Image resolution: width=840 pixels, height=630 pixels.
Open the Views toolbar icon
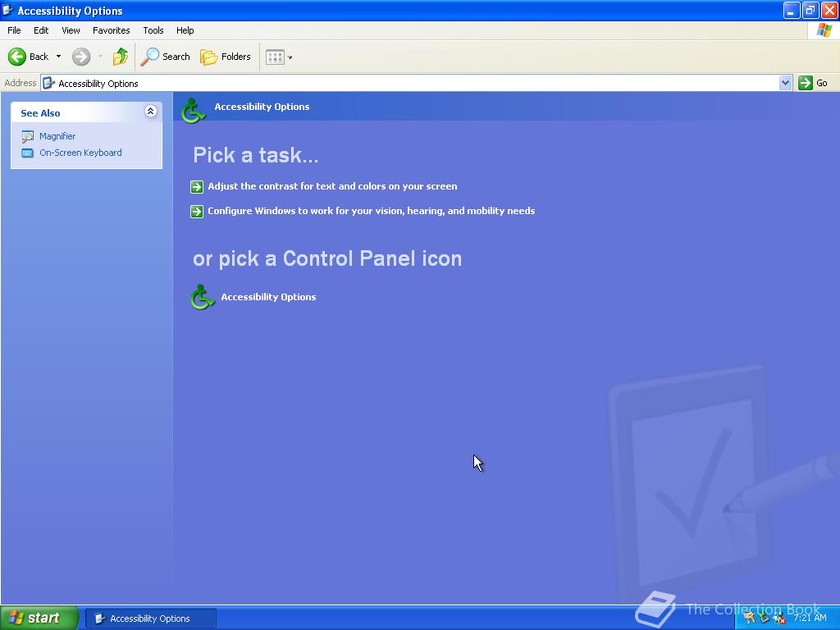pos(275,57)
